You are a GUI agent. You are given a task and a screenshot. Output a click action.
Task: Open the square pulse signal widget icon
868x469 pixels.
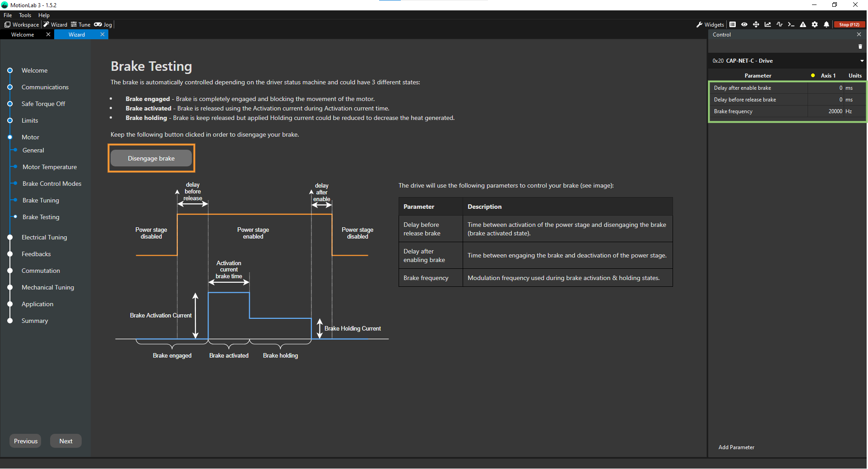(780, 25)
